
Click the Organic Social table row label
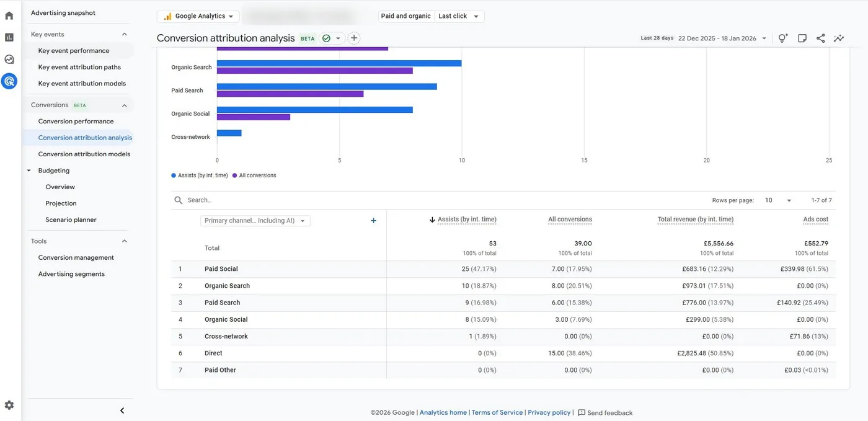point(226,320)
